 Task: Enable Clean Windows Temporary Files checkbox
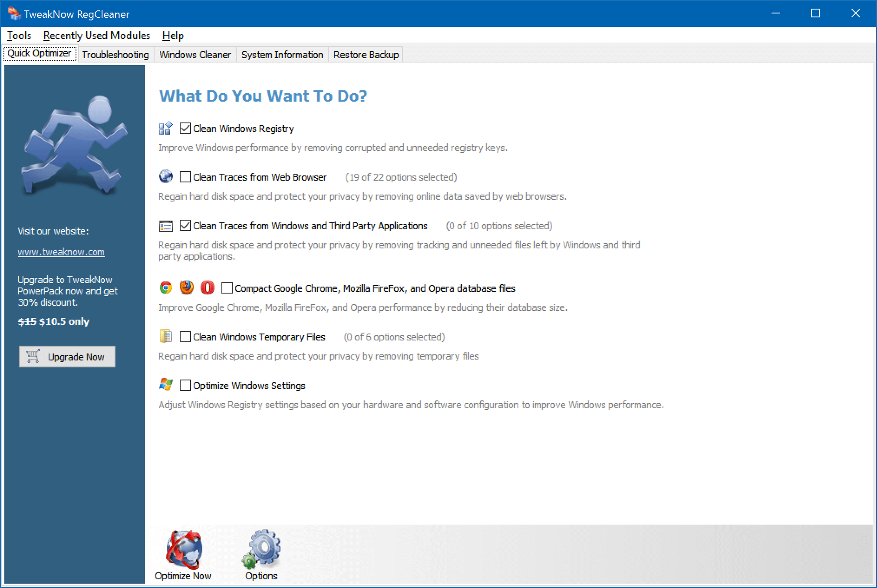[186, 337]
